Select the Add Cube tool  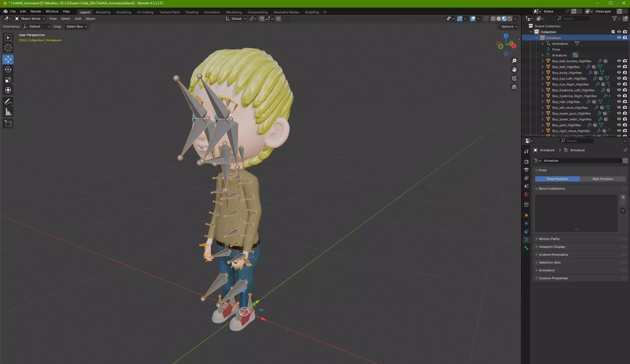(8, 124)
